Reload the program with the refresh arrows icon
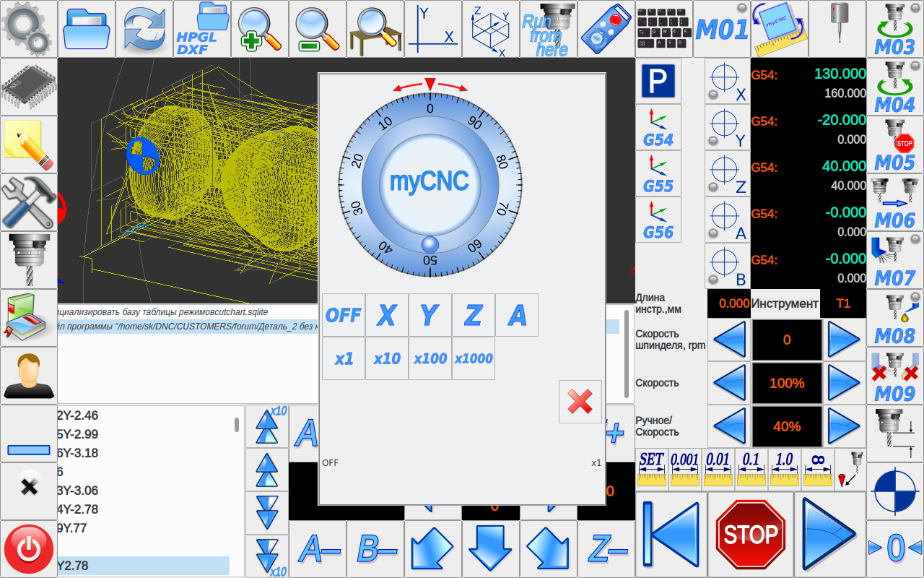This screenshot has width=924, height=578. coord(144,29)
